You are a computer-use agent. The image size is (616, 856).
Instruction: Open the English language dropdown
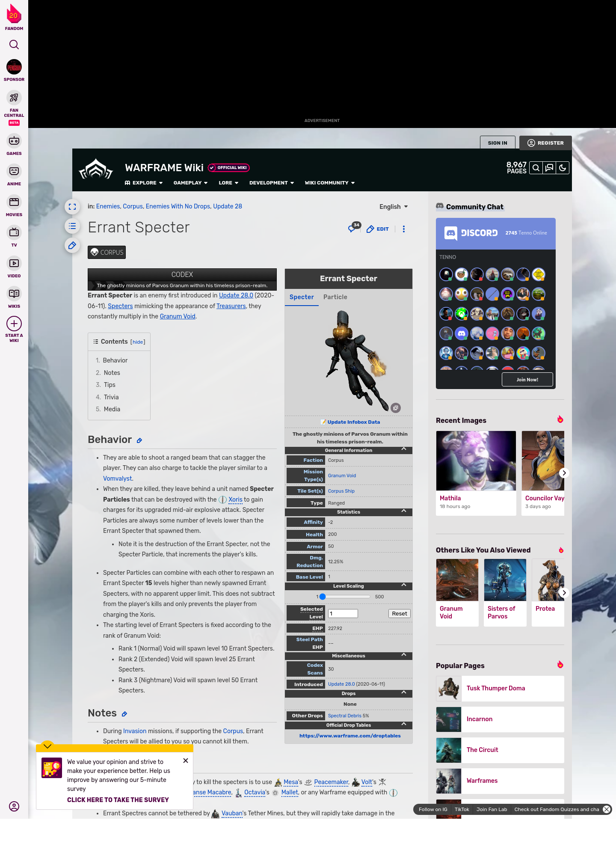[394, 207]
